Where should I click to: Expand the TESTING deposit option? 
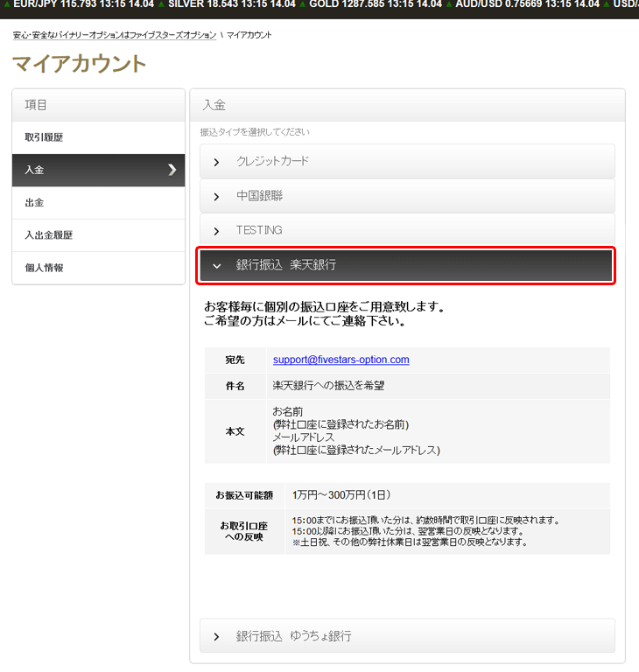[407, 230]
